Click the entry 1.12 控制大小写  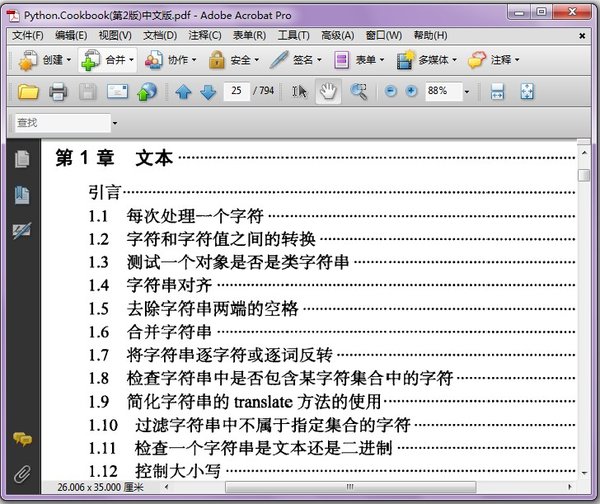155,471
